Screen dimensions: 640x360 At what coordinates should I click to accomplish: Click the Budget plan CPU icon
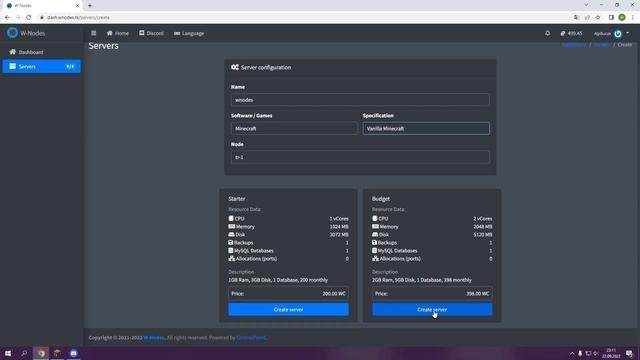[x=375, y=218]
